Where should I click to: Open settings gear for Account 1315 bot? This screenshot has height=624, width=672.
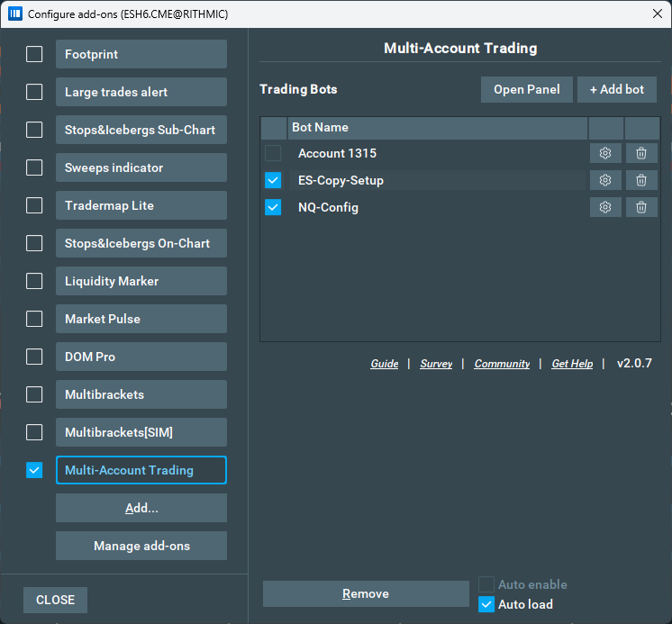(605, 153)
